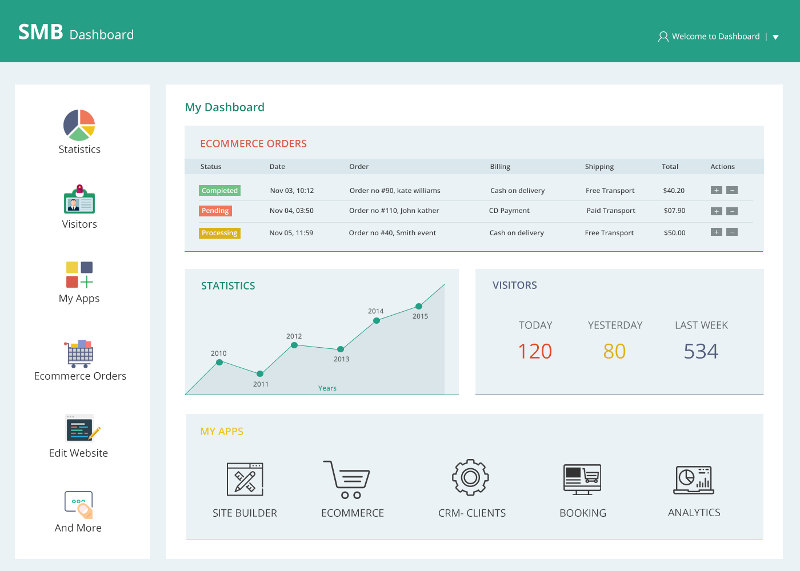The width and height of the screenshot is (800, 571).
Task: Click the Actions column header
Action: (x=722, y=166)
